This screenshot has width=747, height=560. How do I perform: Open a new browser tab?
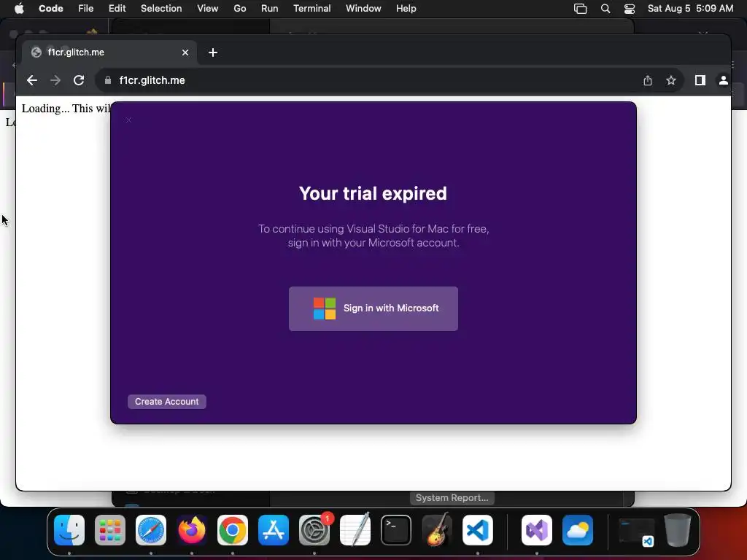pyautogui.click(x=213, y=52)
